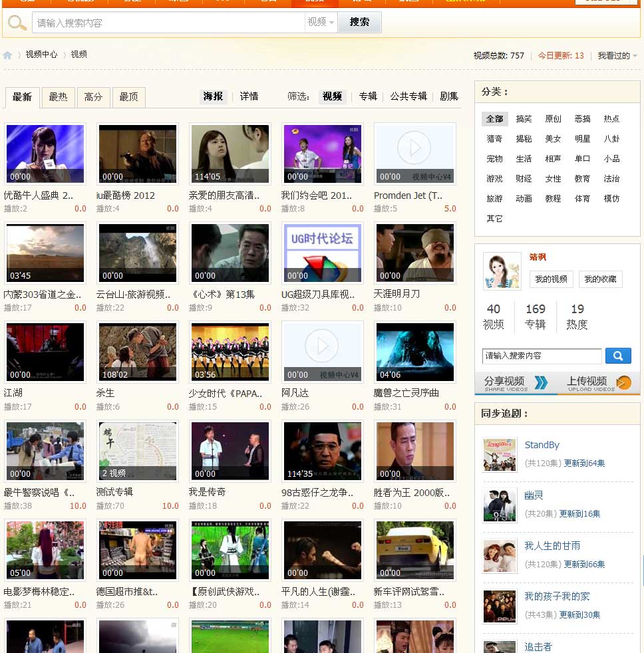Image resolution: width=644 pixels, height=653 pixels.
Task: Click the play placeholder icon on Promden Jet
Action: click(x=414, y=148)
